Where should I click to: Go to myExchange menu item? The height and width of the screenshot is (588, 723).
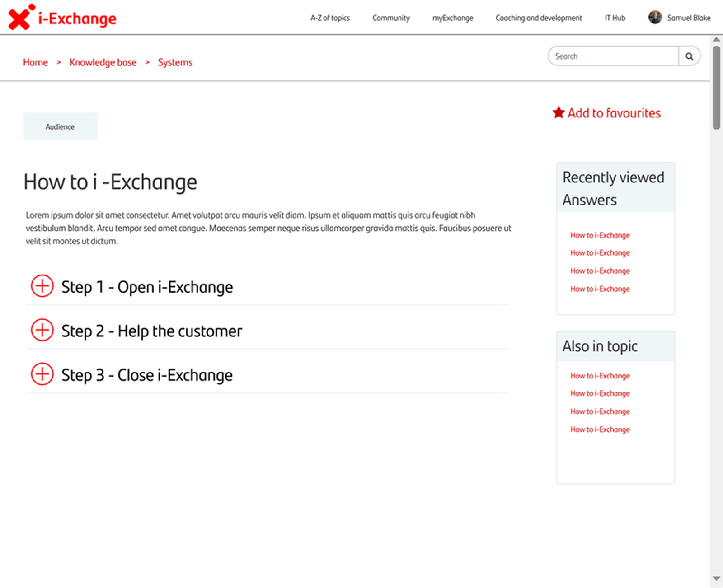coord(453,18)
